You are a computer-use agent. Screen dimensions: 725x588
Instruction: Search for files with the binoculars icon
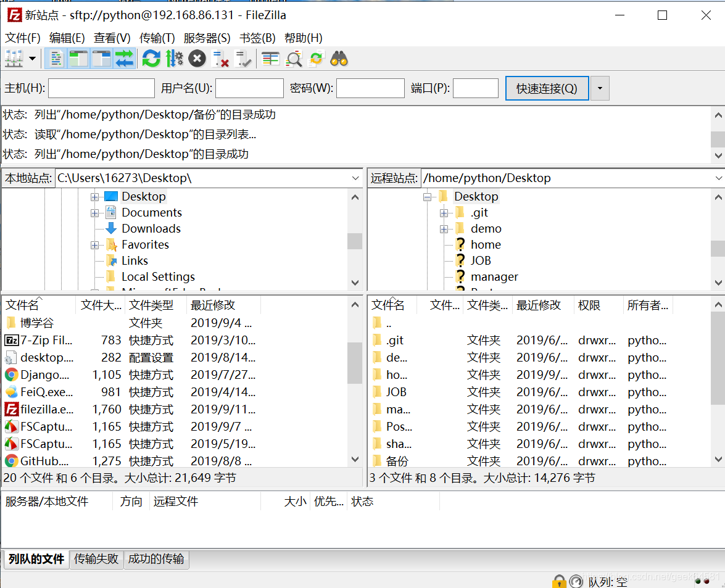(x=339, y=59)
